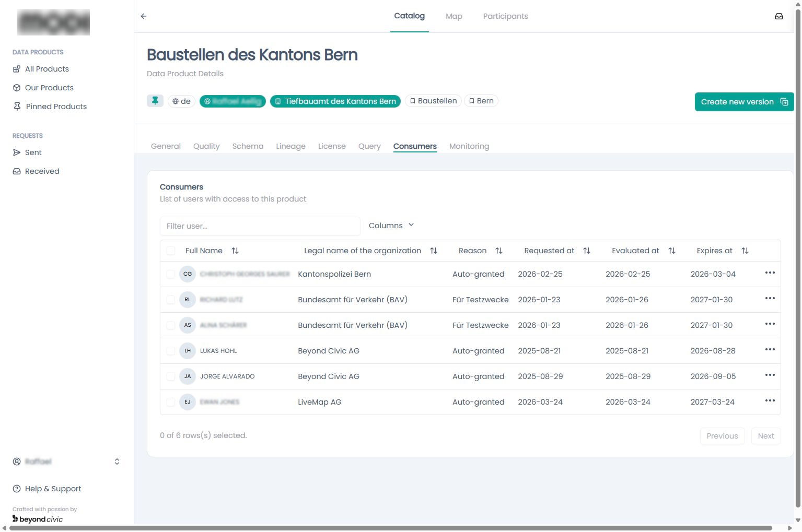Open the Schema tab
This screenshot has width=802, height=532.
point(248,146)
